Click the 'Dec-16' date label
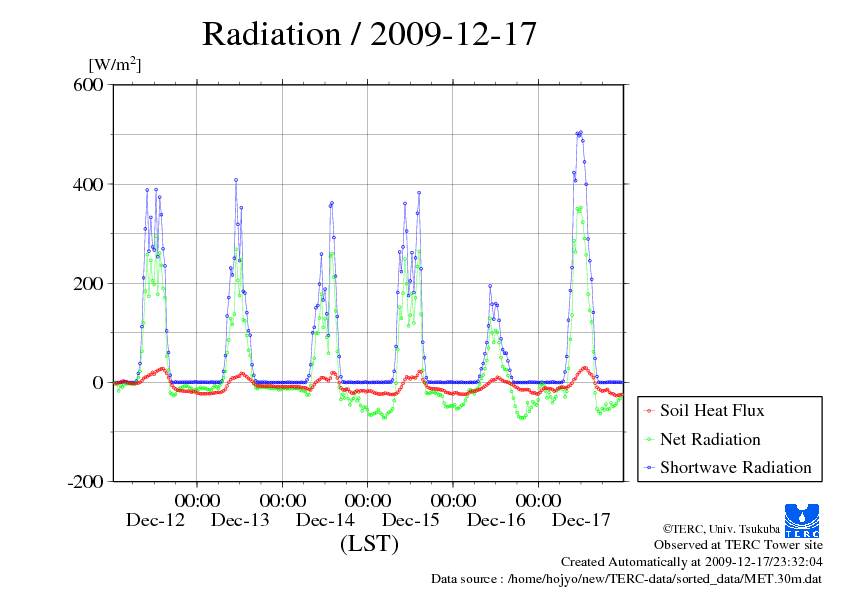Viewport: 842px width, 595px height. (x=496, y=520)
